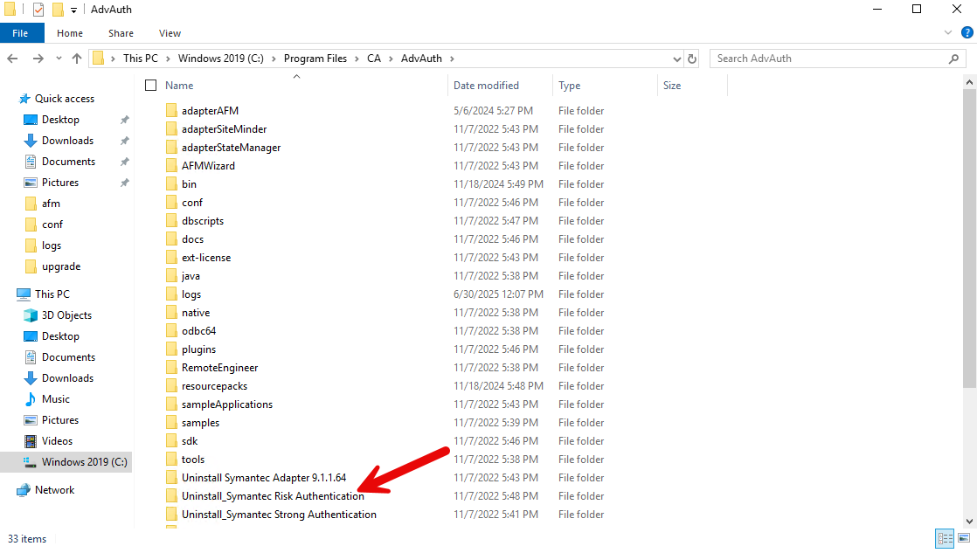This screenshot has width=977, height=560.
Task: Switch to the View ribbon tab
Action: coord(170,33)
